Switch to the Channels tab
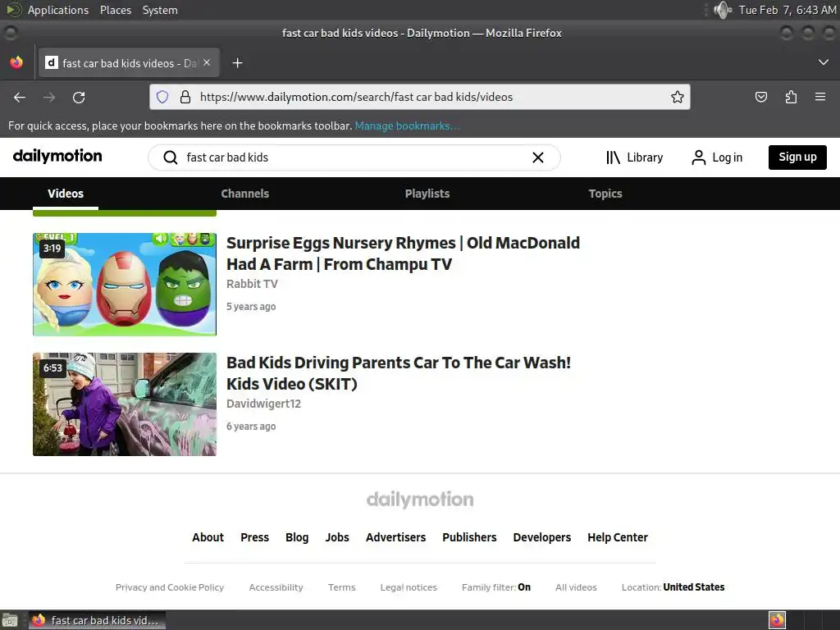The height and width of the screenshot is (630, 840). 244,194
